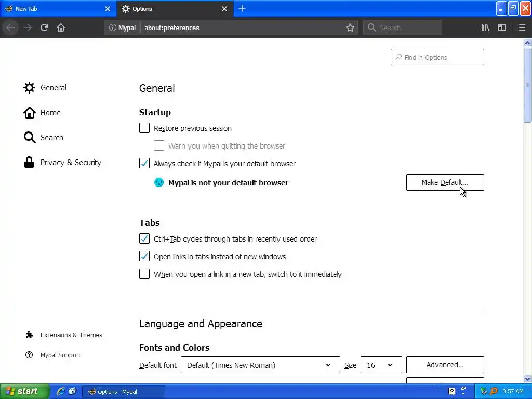Enable switch to new tab immediately checkbox

click(x=144, y=274)
